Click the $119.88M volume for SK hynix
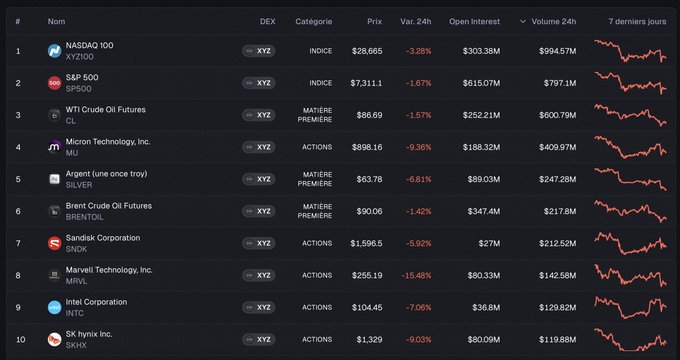The image size is (680, 360). (x=558, y=340)
